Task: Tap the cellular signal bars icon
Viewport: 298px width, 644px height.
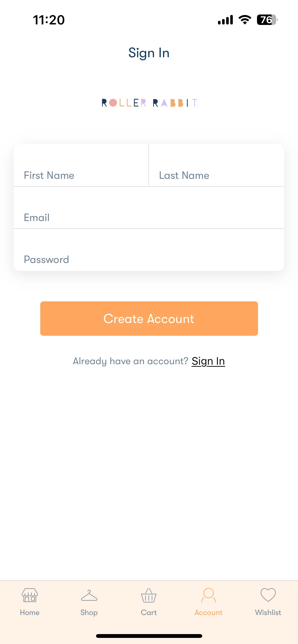Action: tap(225, 20)
